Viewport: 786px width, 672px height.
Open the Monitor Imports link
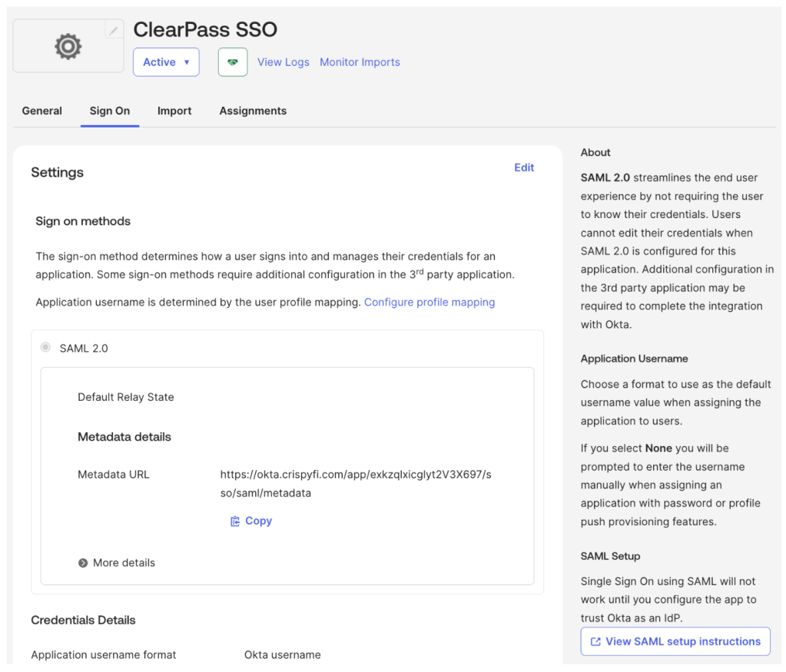[x=360, y=62]
